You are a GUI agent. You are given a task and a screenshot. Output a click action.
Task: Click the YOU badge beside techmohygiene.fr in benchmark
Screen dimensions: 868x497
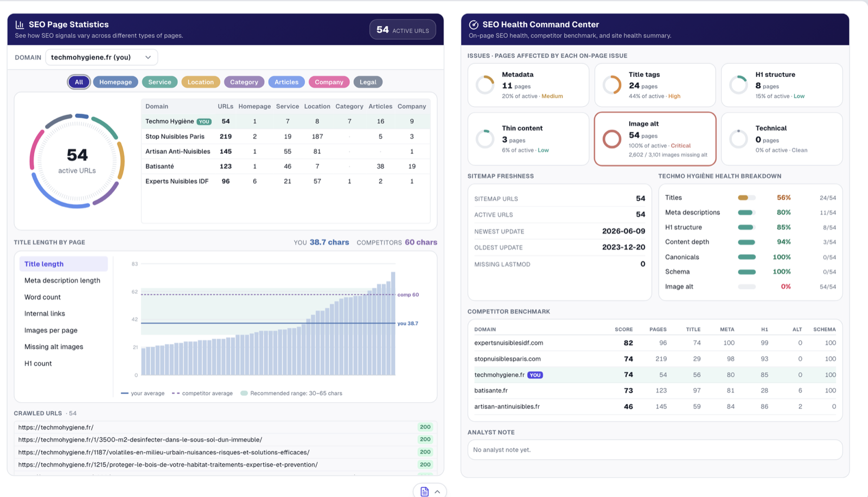point(535,375)
